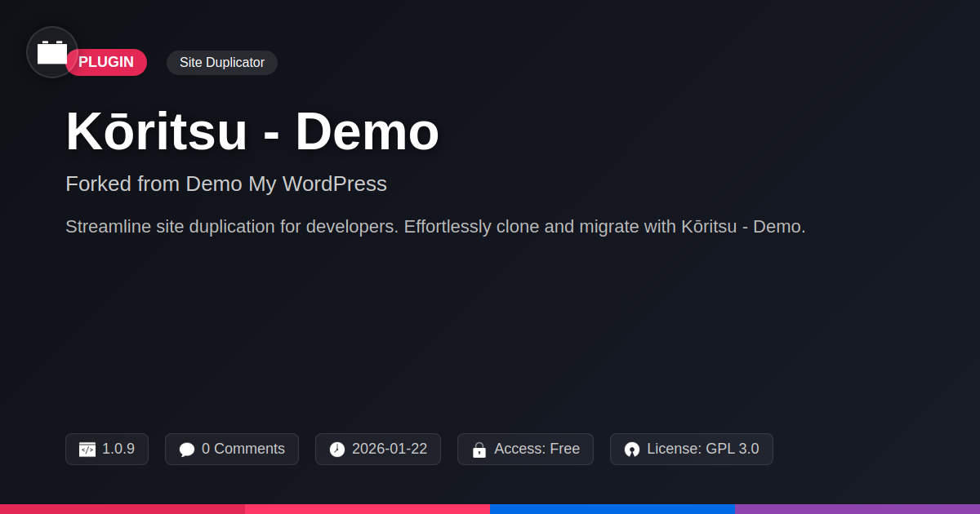Viewport: 980px width, 514px height.
Task: Click the lock icon for access
Action: tap(479, 450)
